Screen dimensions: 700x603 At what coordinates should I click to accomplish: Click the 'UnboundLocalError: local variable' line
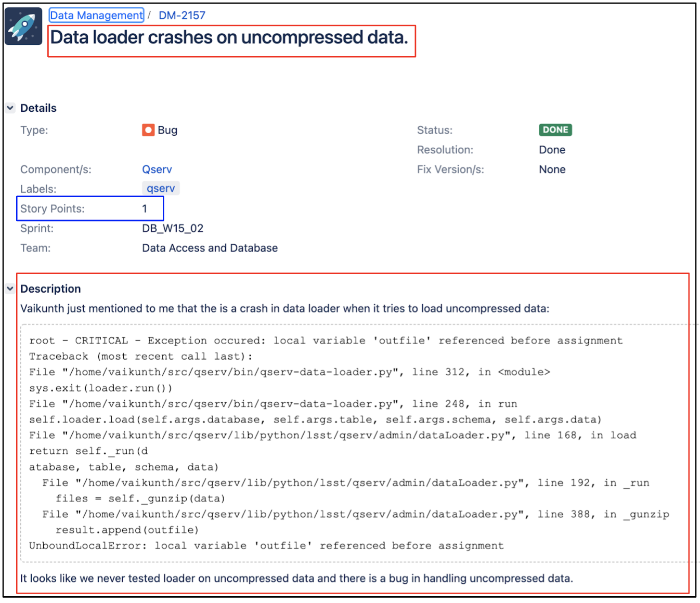point(266,545)
